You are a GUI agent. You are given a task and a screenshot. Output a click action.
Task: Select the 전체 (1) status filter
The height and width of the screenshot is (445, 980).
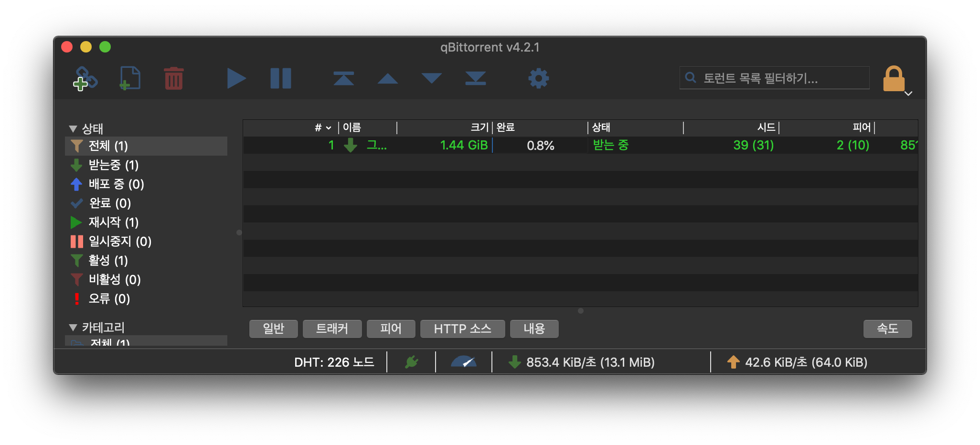point(146,146)
